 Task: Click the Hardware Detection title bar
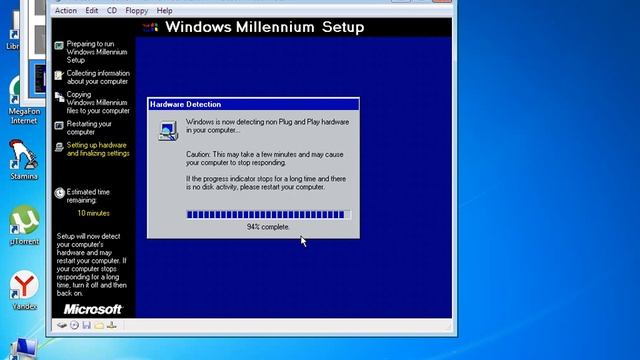[x=253, y=104]
